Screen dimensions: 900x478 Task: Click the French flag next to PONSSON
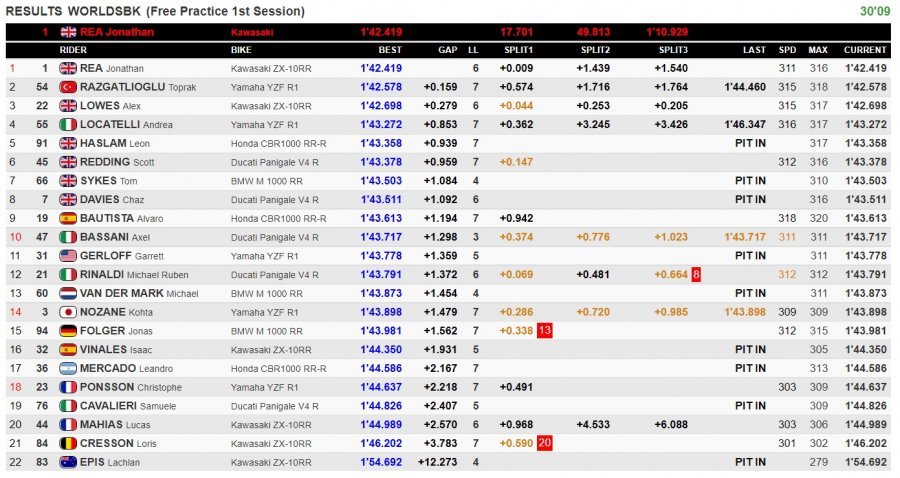[68, 387]
